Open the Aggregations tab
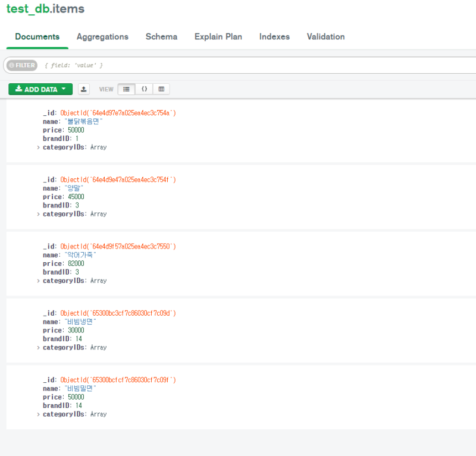 102,37
